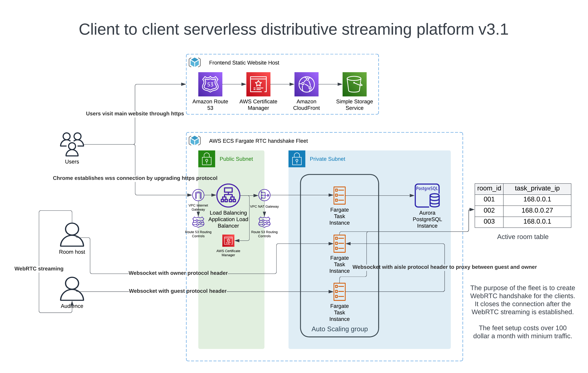Click the VPC NAT Gateway icon
Screen dimensions: 588x373
coord(264,195)
